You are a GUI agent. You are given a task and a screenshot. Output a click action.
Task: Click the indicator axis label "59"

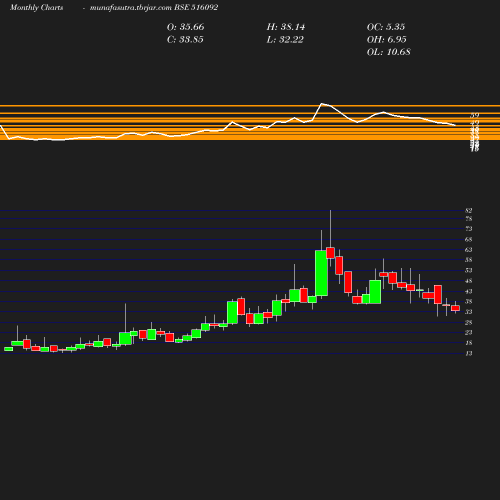[475, 116]
